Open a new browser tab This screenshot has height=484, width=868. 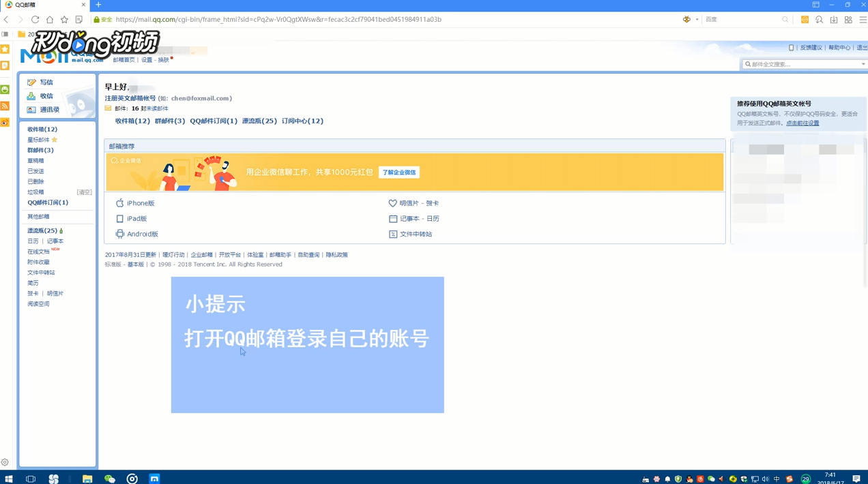coord(98,5)
